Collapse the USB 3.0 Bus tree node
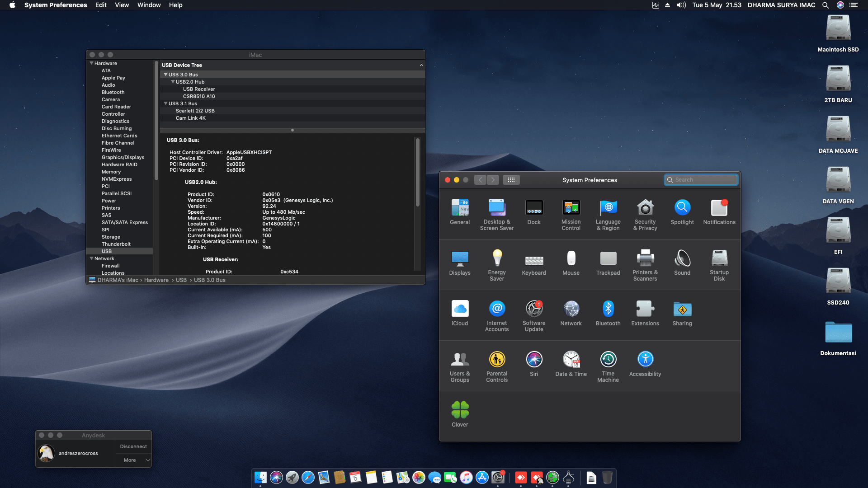 point(165,75)
